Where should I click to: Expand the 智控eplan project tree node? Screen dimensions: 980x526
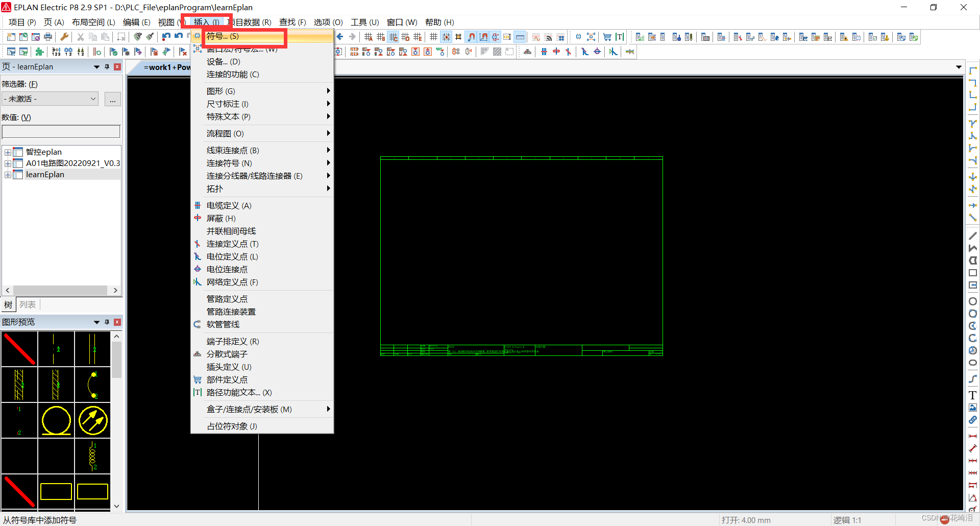pos(8,152)
